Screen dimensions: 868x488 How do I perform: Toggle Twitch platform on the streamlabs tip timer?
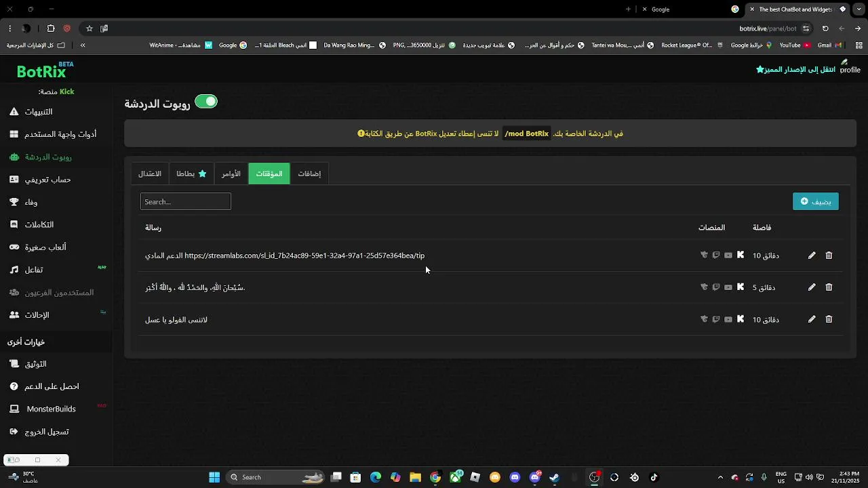[x=716, y=256]
